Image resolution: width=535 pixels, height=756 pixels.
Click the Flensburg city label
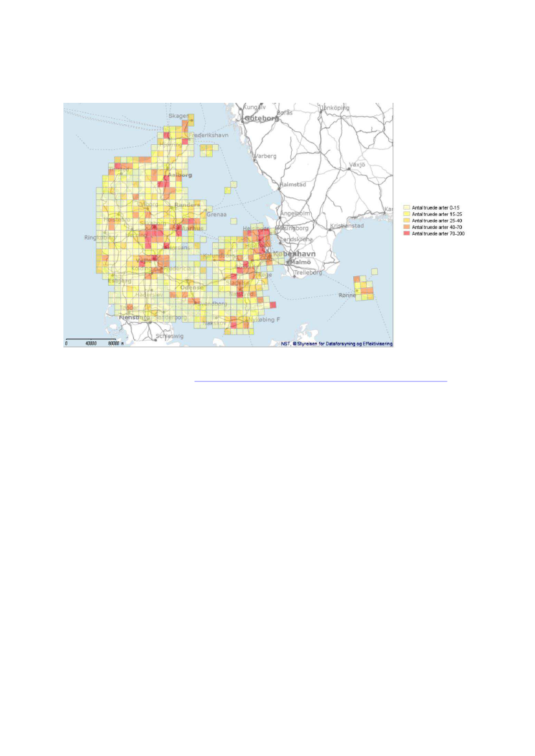135,318
